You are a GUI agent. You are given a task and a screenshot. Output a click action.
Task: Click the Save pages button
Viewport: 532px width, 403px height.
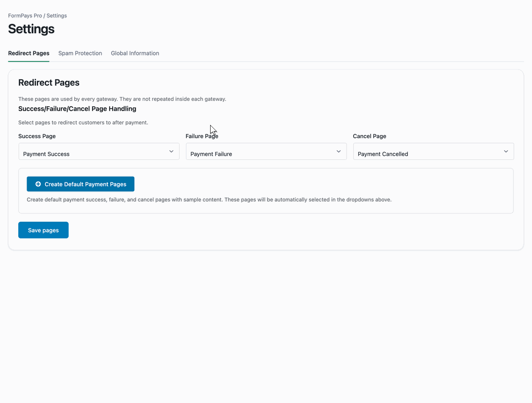pyautogui.click(x=43, y=230)
